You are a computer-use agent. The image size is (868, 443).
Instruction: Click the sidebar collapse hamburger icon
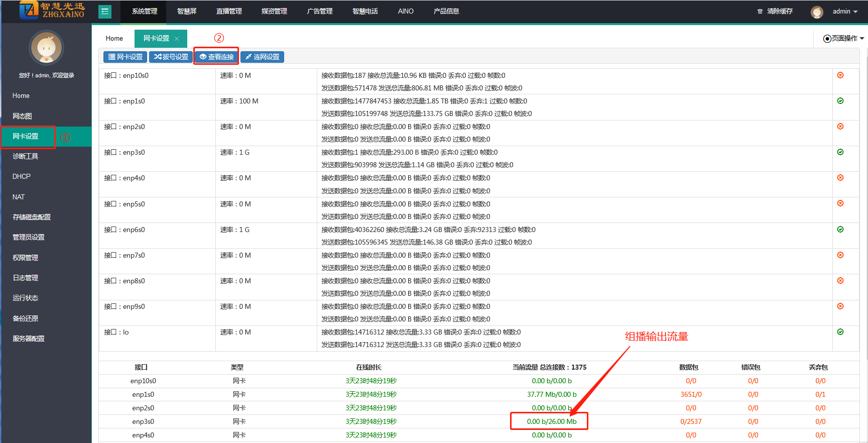[105, 12]
